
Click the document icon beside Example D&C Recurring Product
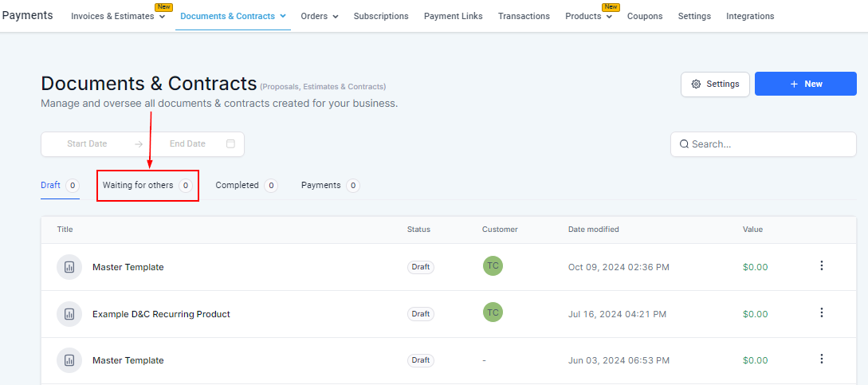(69, 314)
